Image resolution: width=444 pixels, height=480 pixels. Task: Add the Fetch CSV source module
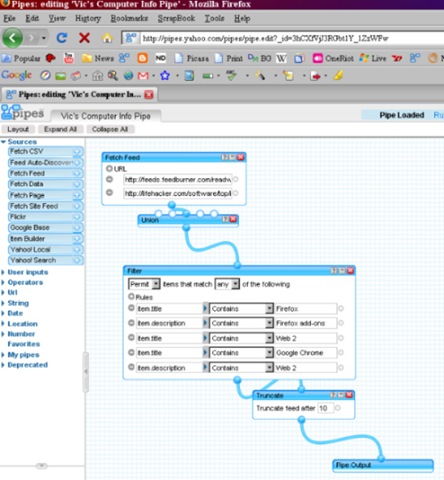pyautogui.click(x=45, y=152)
